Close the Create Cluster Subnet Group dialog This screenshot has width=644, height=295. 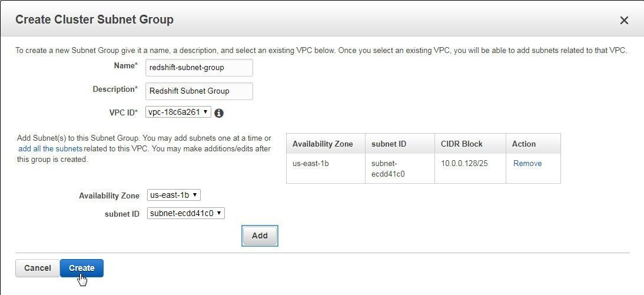click(624, 21)
